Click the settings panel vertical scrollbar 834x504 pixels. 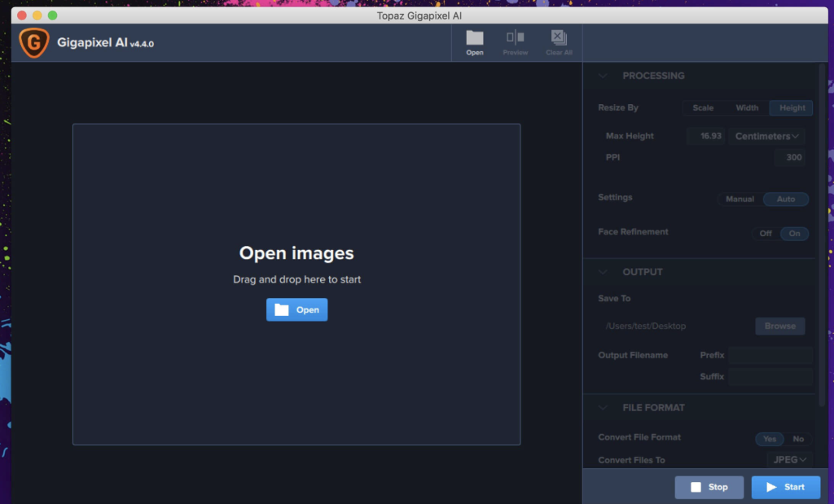823,234
